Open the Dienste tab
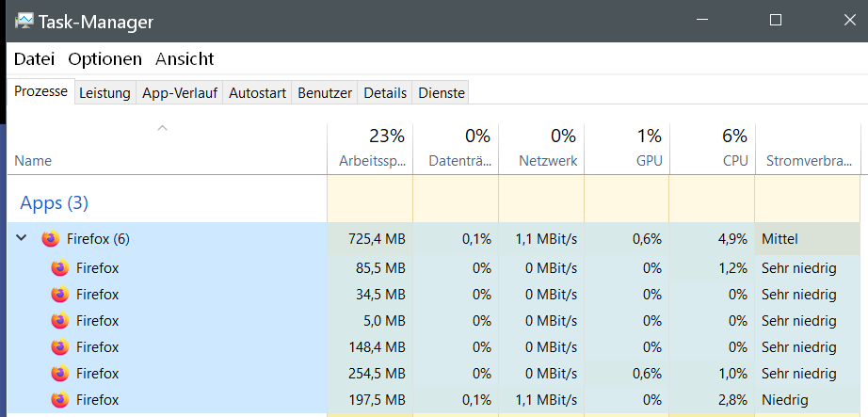This screenshot has width=868, height=417. (441, 93)
